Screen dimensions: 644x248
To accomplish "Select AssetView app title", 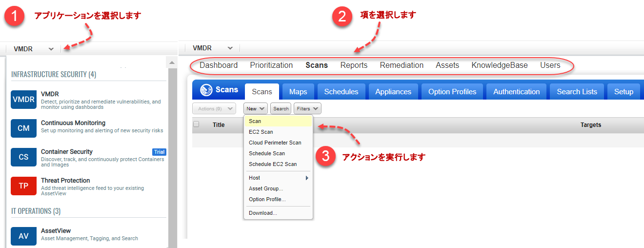I will pyautogui.click(x=56, y=231).
